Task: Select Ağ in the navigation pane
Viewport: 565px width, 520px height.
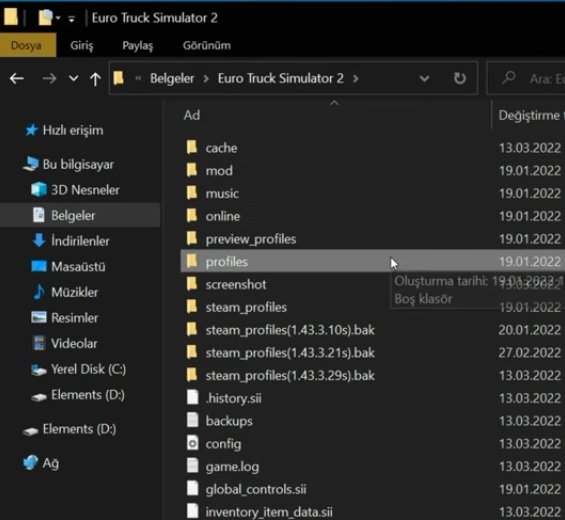Action: (50, 463)
